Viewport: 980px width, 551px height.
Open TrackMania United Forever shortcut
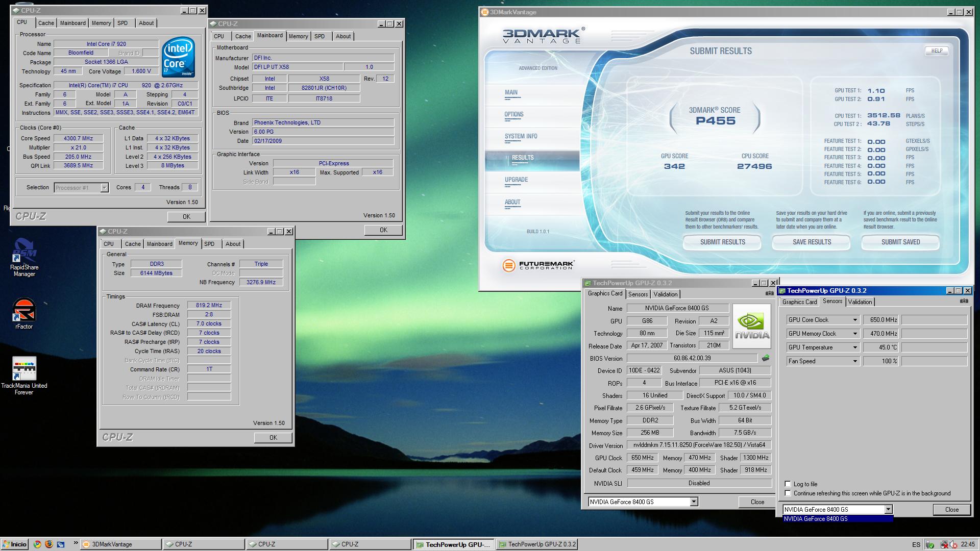click(x=24, y=375)
